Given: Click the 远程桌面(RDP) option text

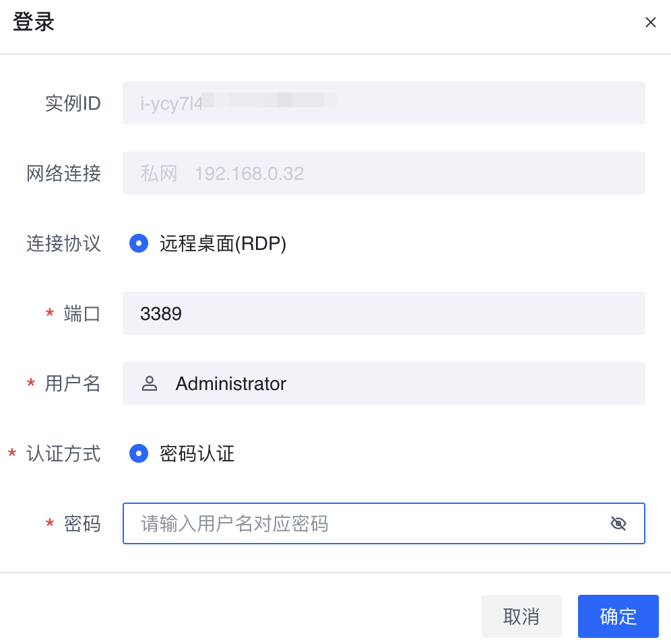Looking at the screenshot, I should pos(223,244).
